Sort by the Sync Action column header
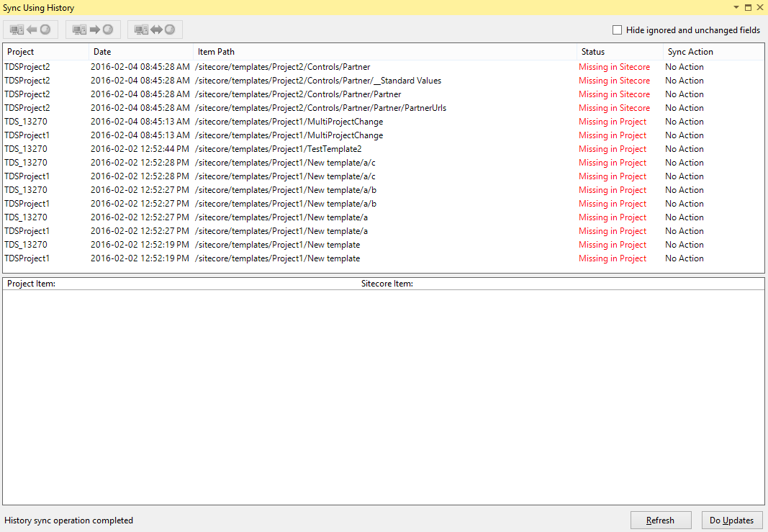Screen dimensions: 768x532 point(713,51)
